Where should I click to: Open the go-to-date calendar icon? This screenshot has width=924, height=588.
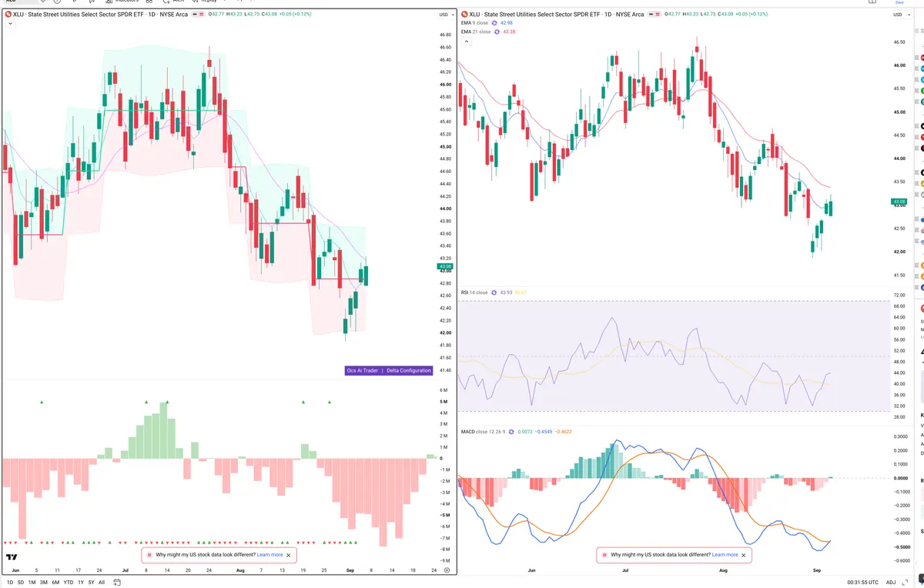116,582
